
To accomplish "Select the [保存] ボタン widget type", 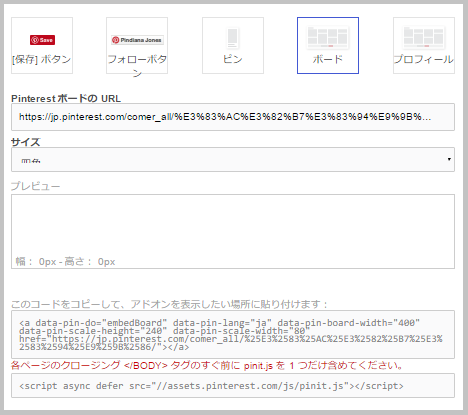I will point(42,45).
